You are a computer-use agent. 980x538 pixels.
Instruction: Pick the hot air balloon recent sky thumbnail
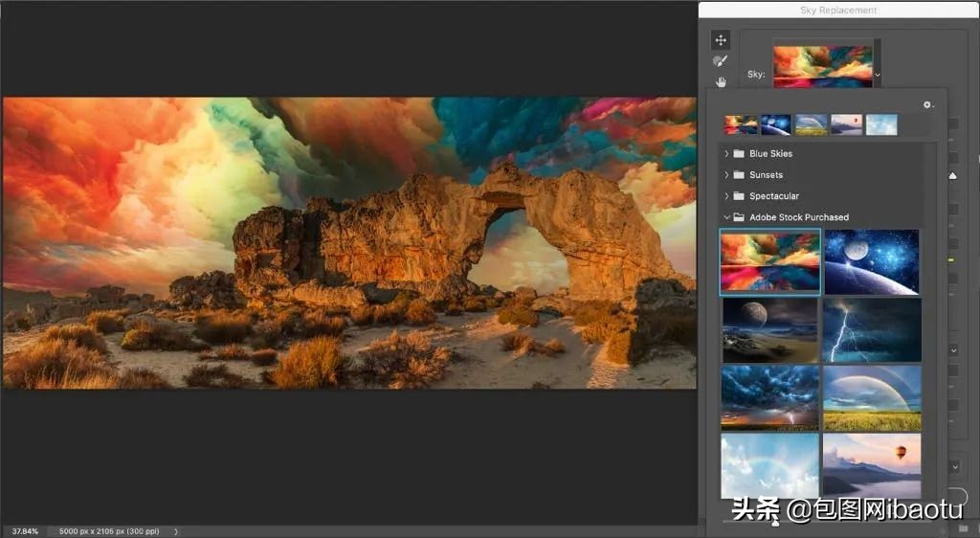point(846,125)
